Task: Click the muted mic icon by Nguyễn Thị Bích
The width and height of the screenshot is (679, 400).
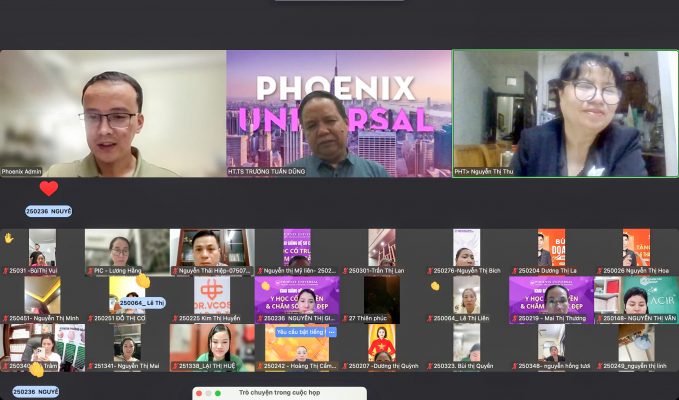Action: pyautogui.click(x=429, y=271)
